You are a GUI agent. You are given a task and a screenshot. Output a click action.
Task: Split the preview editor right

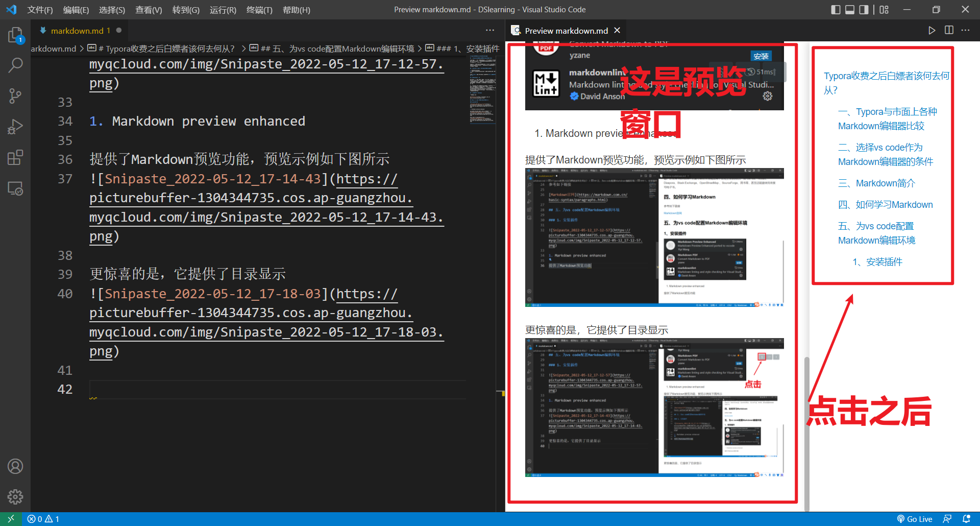click(949, 30)
